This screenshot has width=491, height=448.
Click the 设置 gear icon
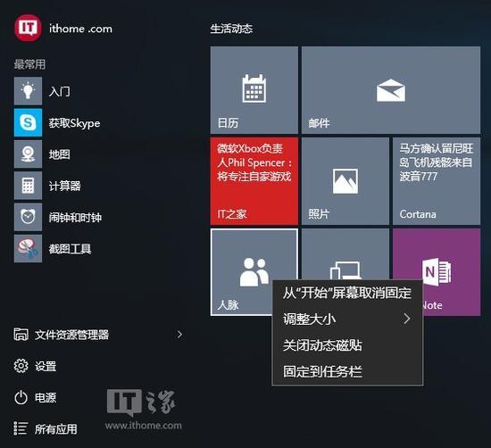21,366
